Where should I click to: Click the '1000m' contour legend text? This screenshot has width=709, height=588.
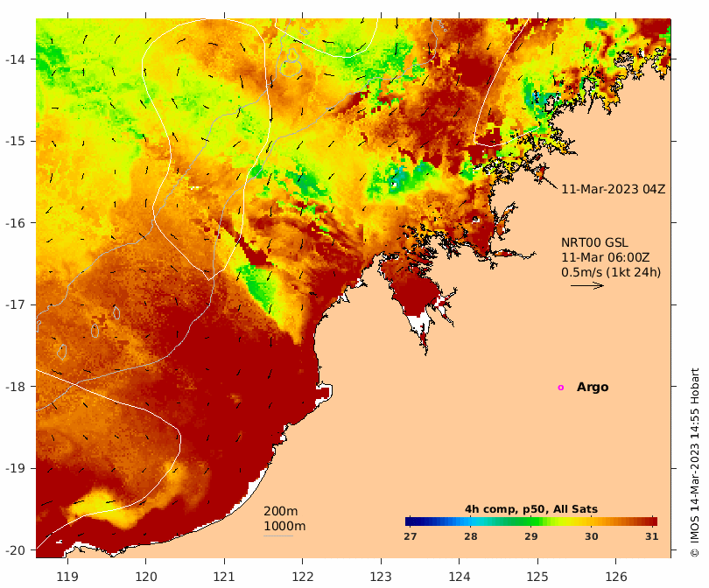(284, 526)
